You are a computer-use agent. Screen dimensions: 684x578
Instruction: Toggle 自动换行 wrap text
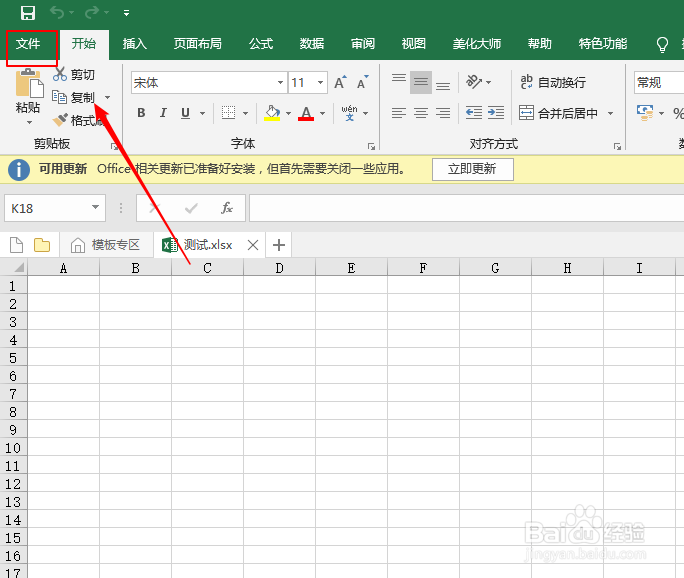pyautogui.click(x=553, y=82)
